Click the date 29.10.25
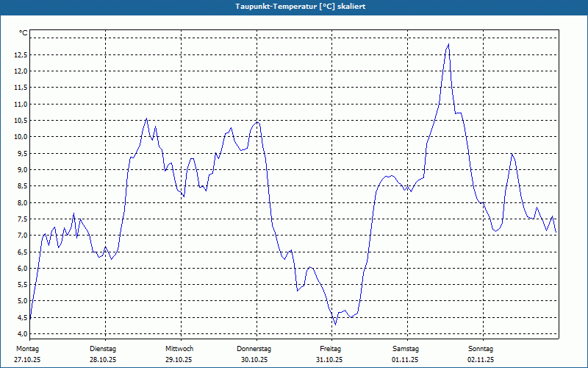 pos(179,360)
